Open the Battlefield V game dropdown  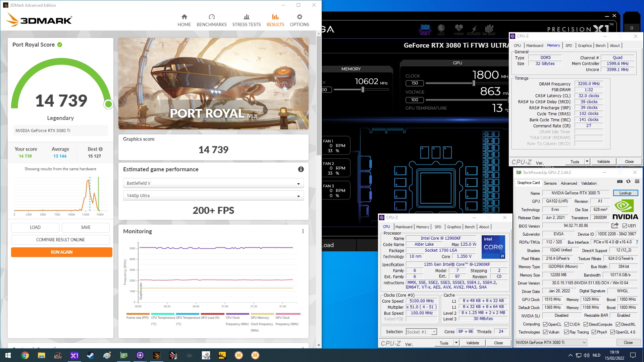pos(213,183)
